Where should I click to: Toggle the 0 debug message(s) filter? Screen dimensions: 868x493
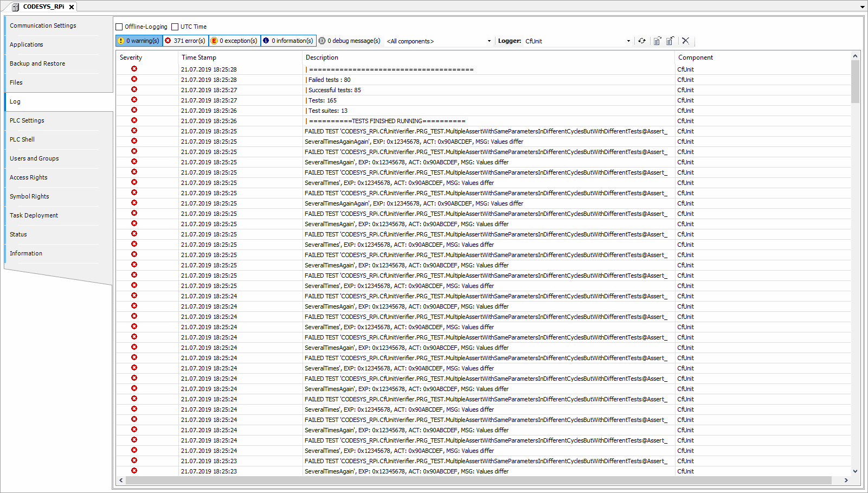350,41
